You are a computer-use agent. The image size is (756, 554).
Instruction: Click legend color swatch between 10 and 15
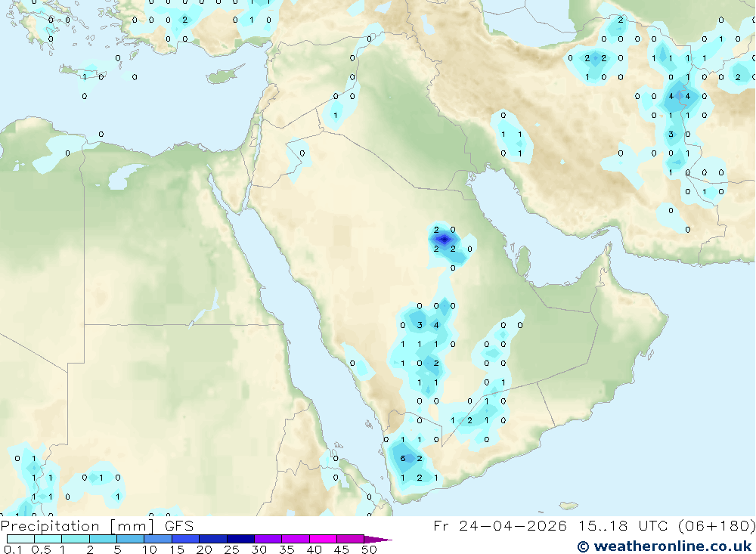(158, 539)
